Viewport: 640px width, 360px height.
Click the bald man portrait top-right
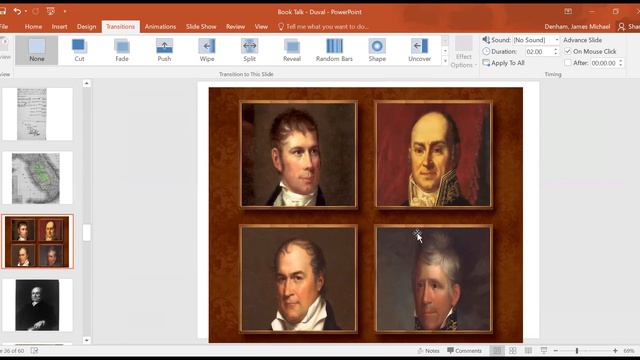[434, 155]
